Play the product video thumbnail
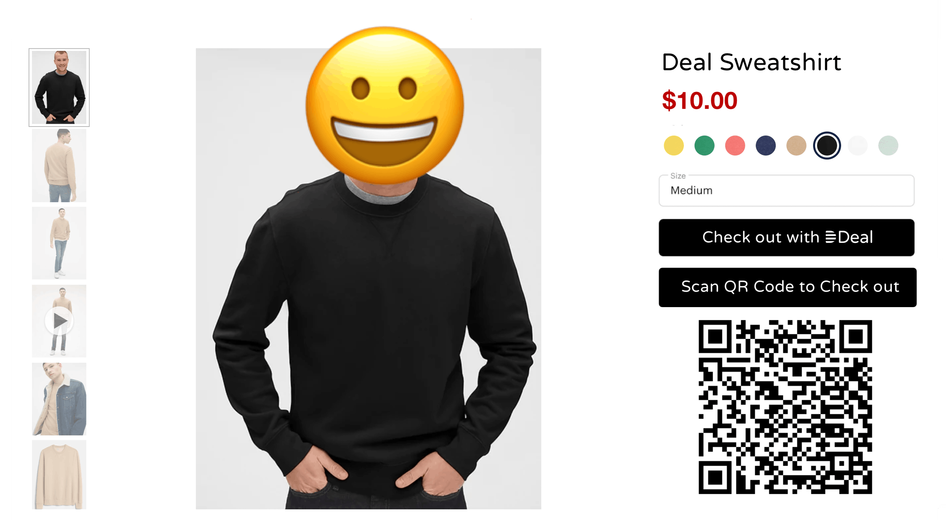Viewport: 946px width, 520px height. coord(59,321)
